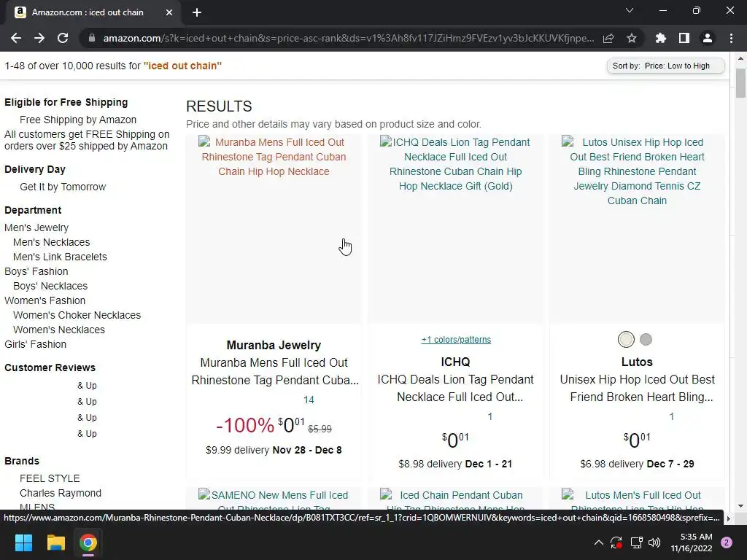Open a new browser tab
This screenshot has width=747, height=560.
pos(197,12)
